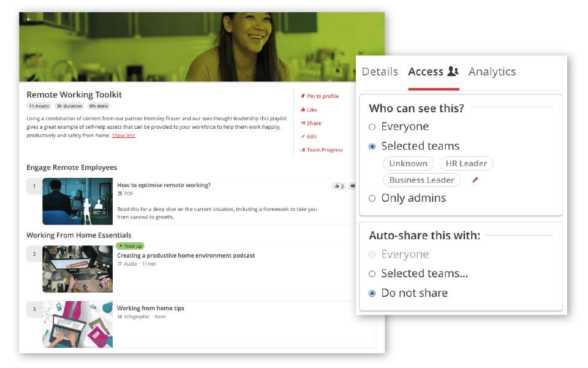Click the Remote Working Toolkit heading
Viewport: 588px width, 368px height.
click(x=74, y=94)
